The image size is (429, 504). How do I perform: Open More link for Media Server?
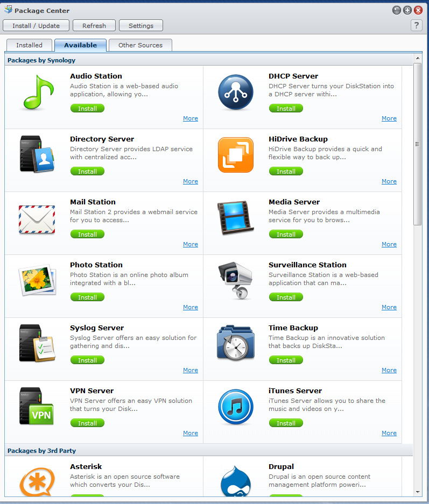pyautogui.click(x=389, y=244)
